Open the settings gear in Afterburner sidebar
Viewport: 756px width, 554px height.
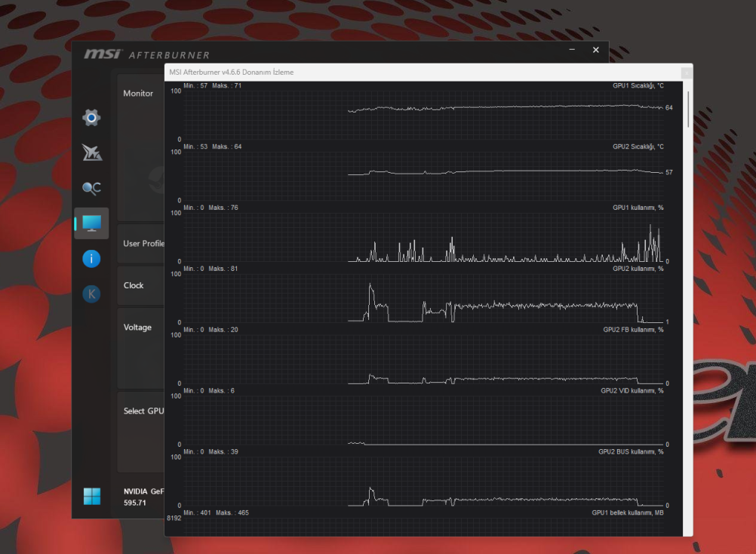(x=91, y=117)
